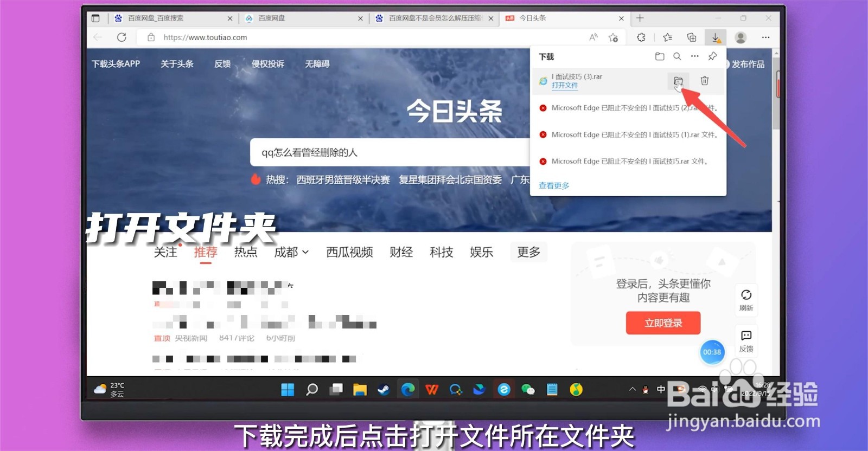Click the browser refresh button

click(122, 37)
